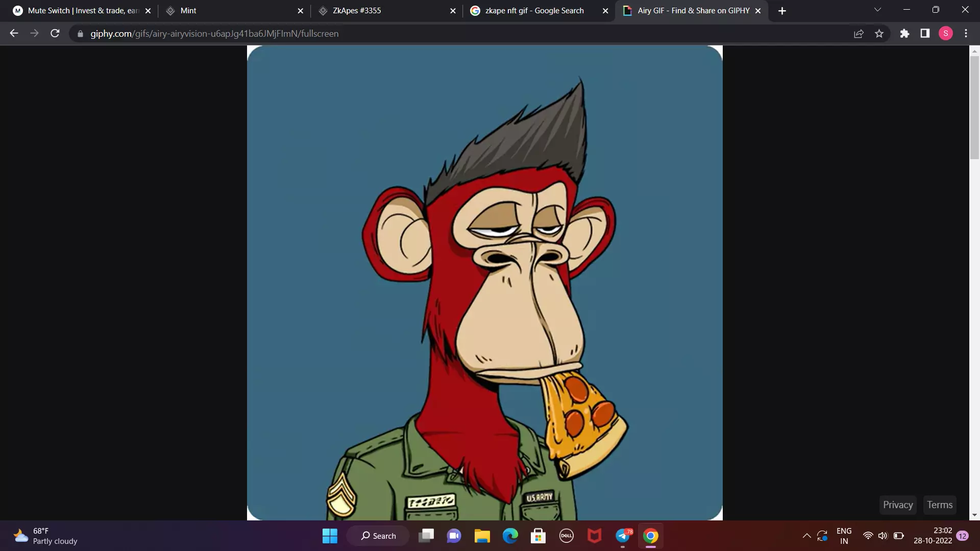Close the Mute Switch tab
This screenshot has height=551, width=980.
(x=148, y=11)
